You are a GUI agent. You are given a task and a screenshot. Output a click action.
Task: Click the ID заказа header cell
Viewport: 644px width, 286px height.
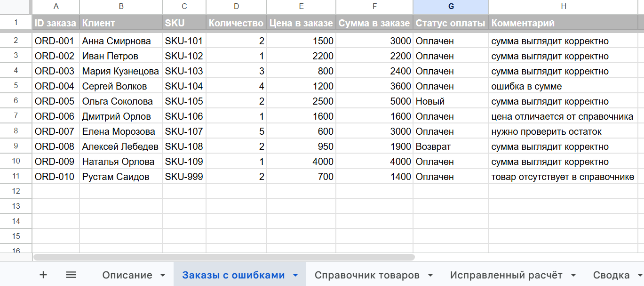(56, 23)
